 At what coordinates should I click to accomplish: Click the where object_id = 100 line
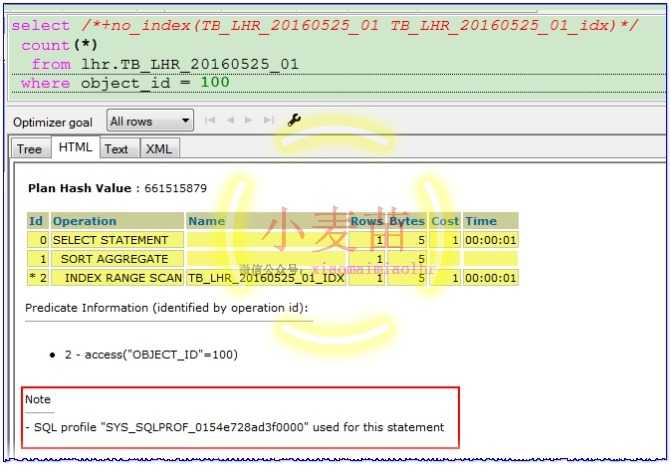pyautogui.click(x=125, y=83)
